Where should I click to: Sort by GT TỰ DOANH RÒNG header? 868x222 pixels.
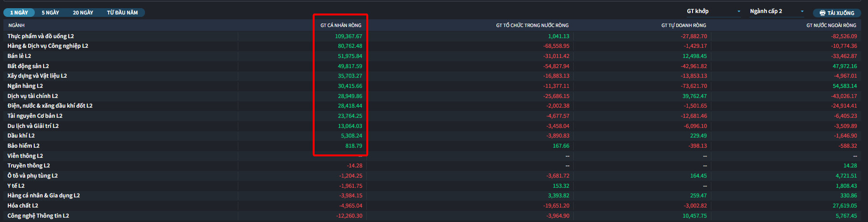coord(683,25)
